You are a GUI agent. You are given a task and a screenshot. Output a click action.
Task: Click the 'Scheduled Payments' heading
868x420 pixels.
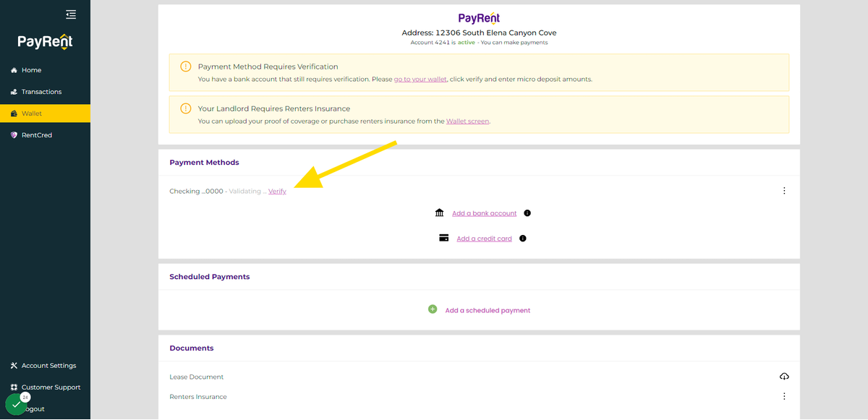[x=210, y=277]
